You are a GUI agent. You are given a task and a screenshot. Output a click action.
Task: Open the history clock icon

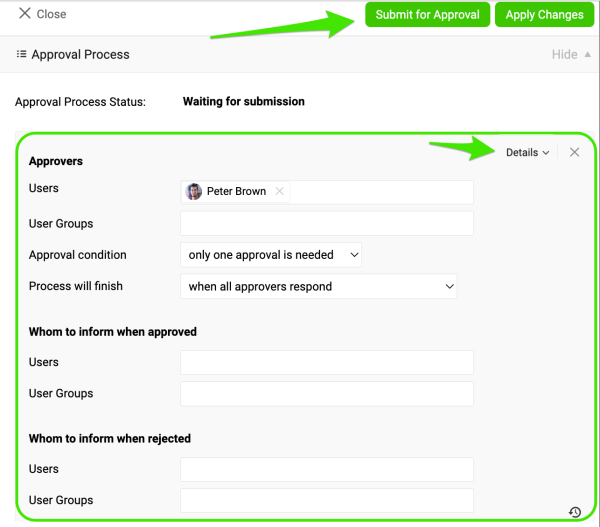coord(575,512)
